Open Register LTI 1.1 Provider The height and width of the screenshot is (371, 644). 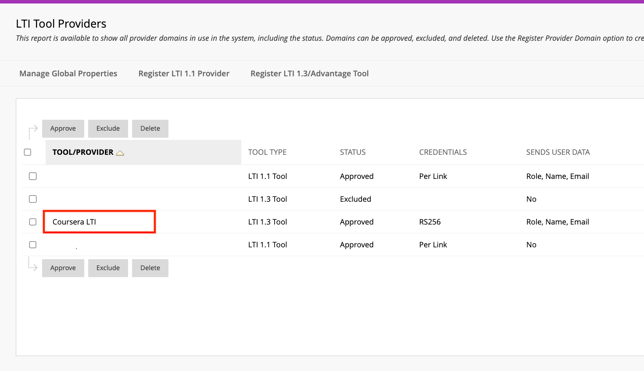tap(184, 74)
